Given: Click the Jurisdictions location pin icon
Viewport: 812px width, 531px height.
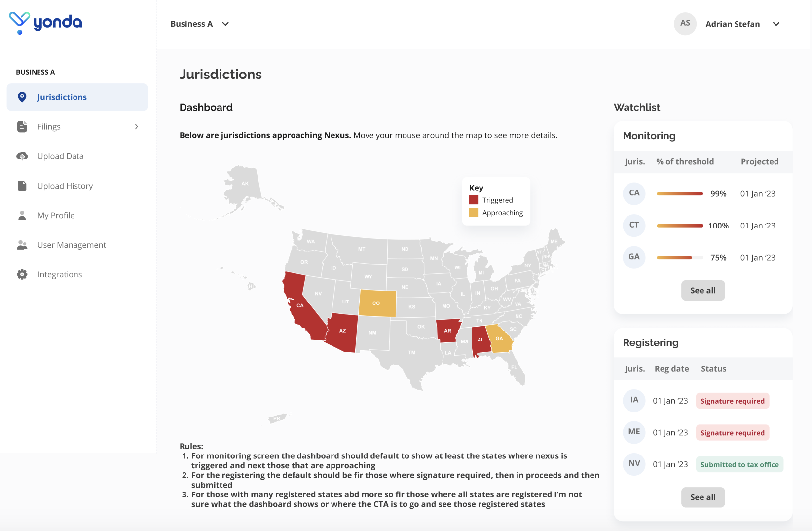Looking at the screenshot, I should (22, 97).
